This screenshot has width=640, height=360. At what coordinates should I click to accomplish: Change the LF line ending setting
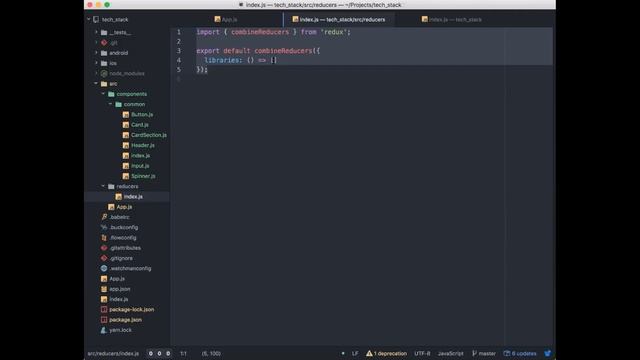(x=355, y=353)
